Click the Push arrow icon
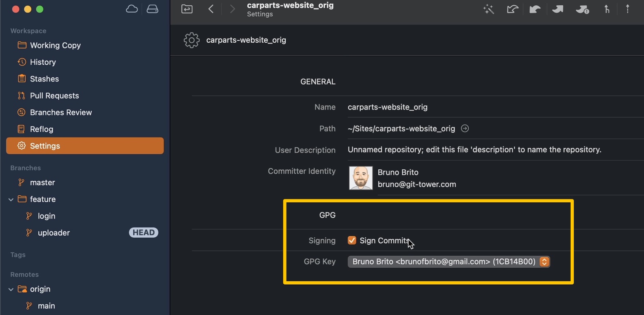 pos(558,9)
